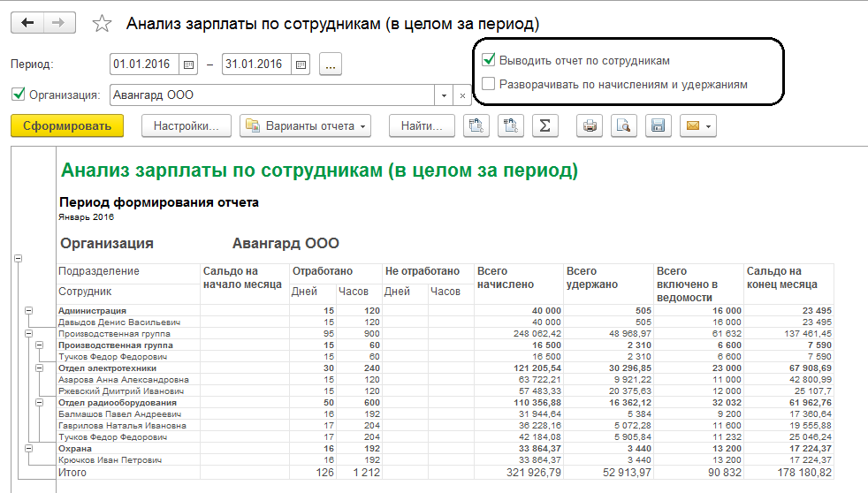
Task: Collapse the Администрация group
Action: pyautogui.click(x=28, y=311)
